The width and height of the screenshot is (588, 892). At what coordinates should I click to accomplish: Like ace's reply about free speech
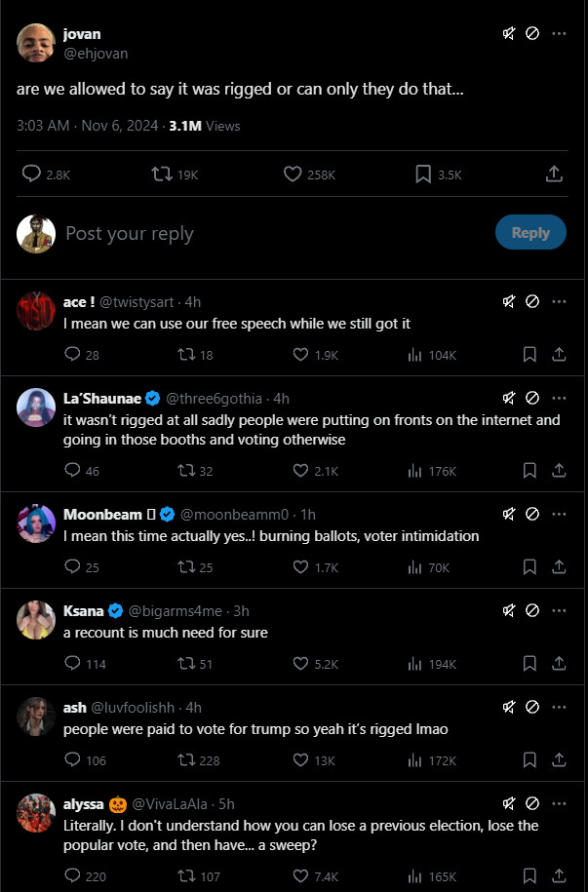pyautogui.click(x=301, y=355)
